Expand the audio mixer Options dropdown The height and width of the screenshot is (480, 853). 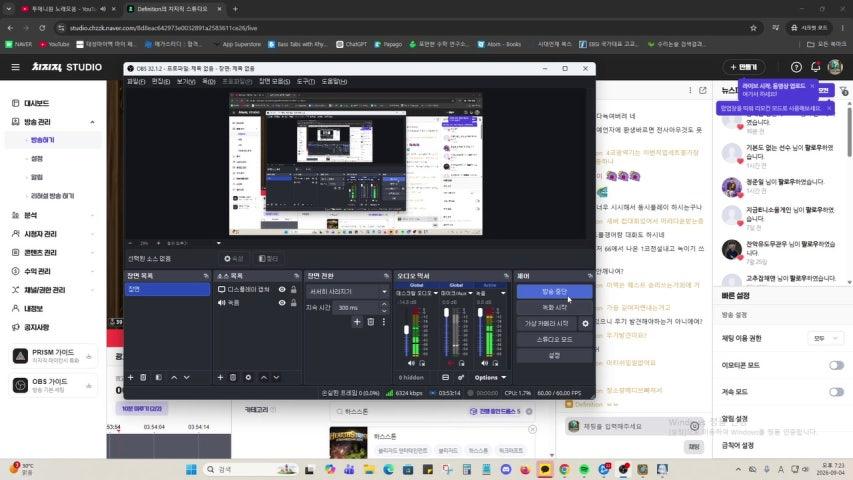tap(490, 377)
